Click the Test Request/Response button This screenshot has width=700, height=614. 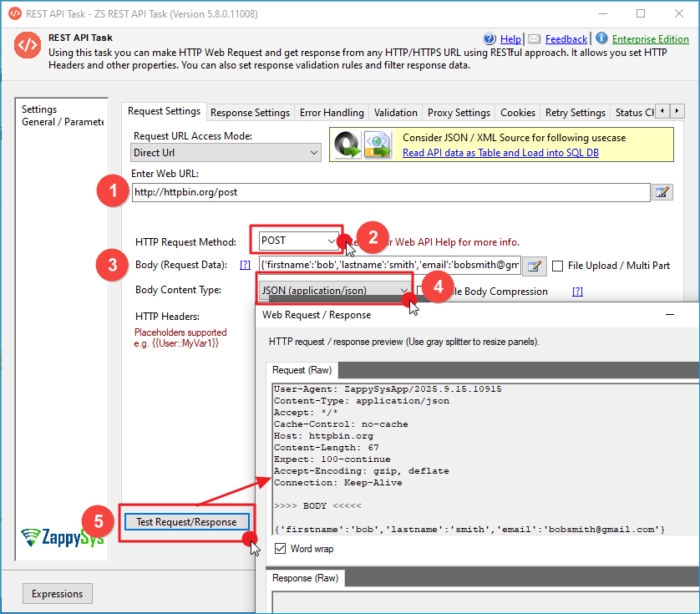coord(186,522)
